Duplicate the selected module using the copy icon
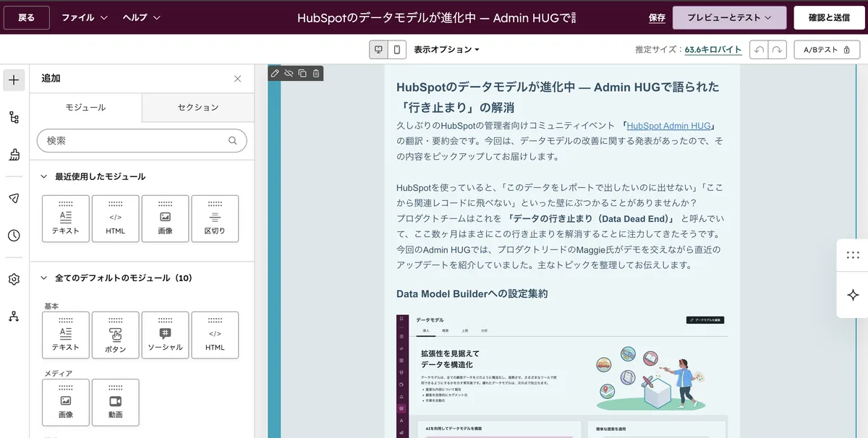868x438 pixels. coord(302,73)
